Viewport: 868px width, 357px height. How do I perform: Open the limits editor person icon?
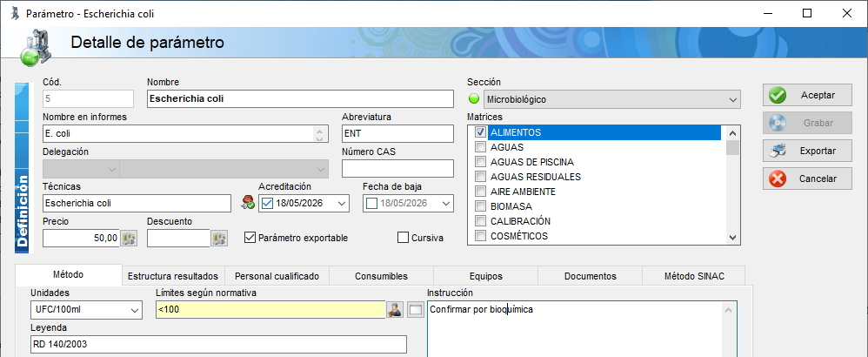pyautogui.click(x=395, y=310)
